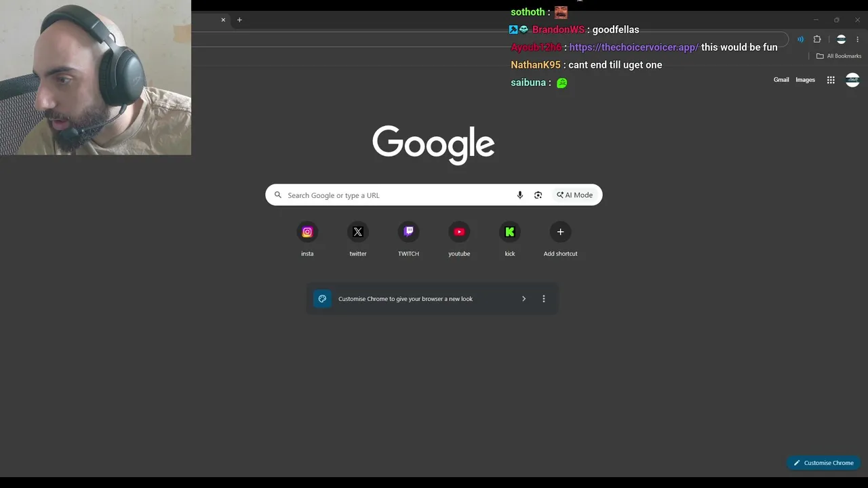The width and height of the screenshot is (868, 488).
Task: Open the insta shortcut
Action: pyautogui.click(x=307, y=239)
